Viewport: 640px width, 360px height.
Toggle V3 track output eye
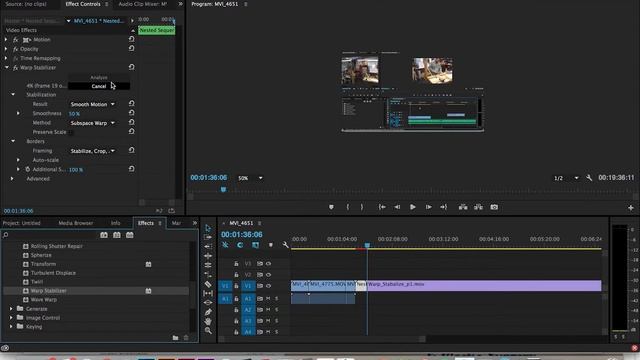268,264
